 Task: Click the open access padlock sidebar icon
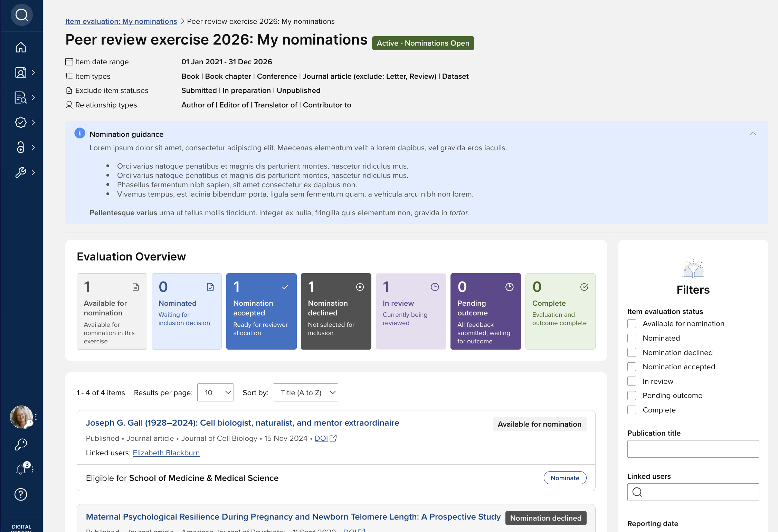pos(21,147)
